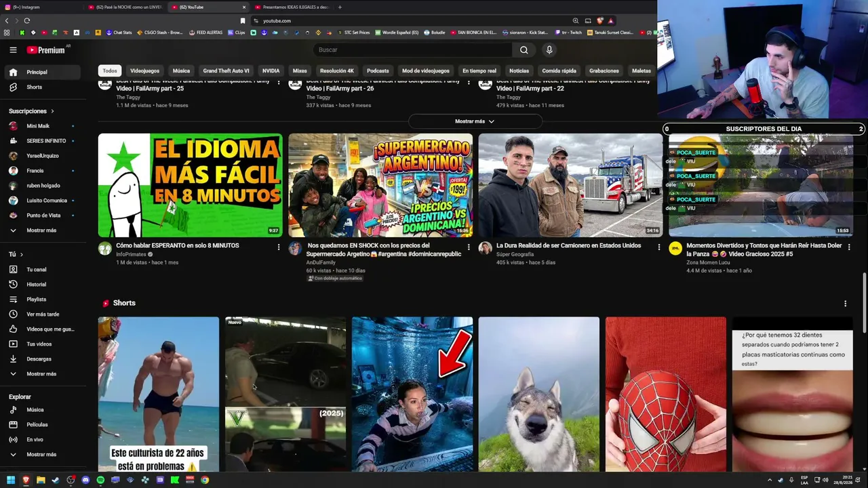This screenshot has height=488, width=868.
Task: Open the YouTube hamburger guide menu
Action: (x=13, y=49)
